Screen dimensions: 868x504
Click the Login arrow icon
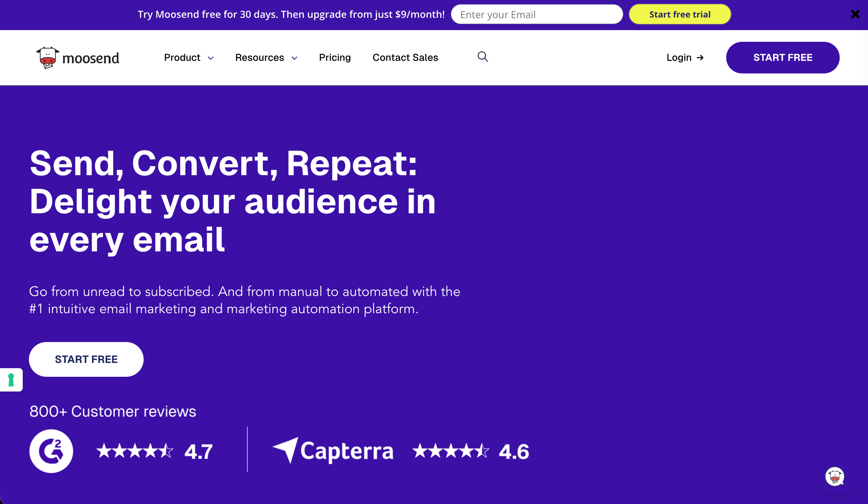pos(700,57)
